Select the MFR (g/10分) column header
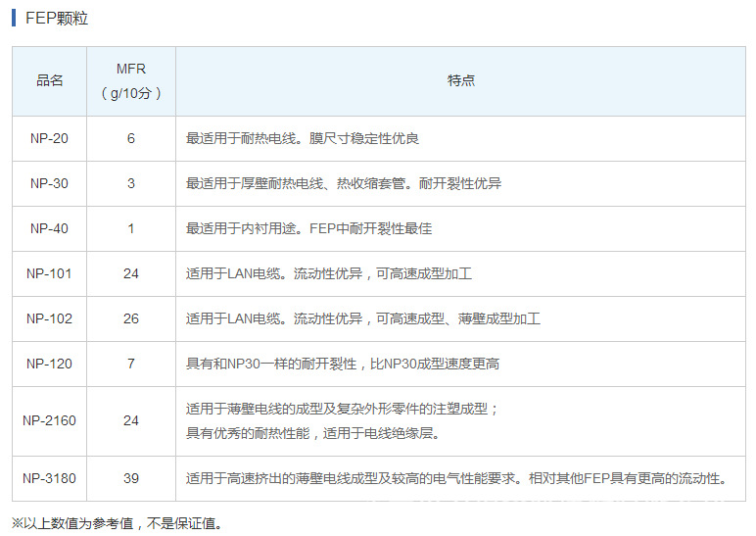Image resolution: width=756 pixels, height=536 pixels. pos(131,81)
